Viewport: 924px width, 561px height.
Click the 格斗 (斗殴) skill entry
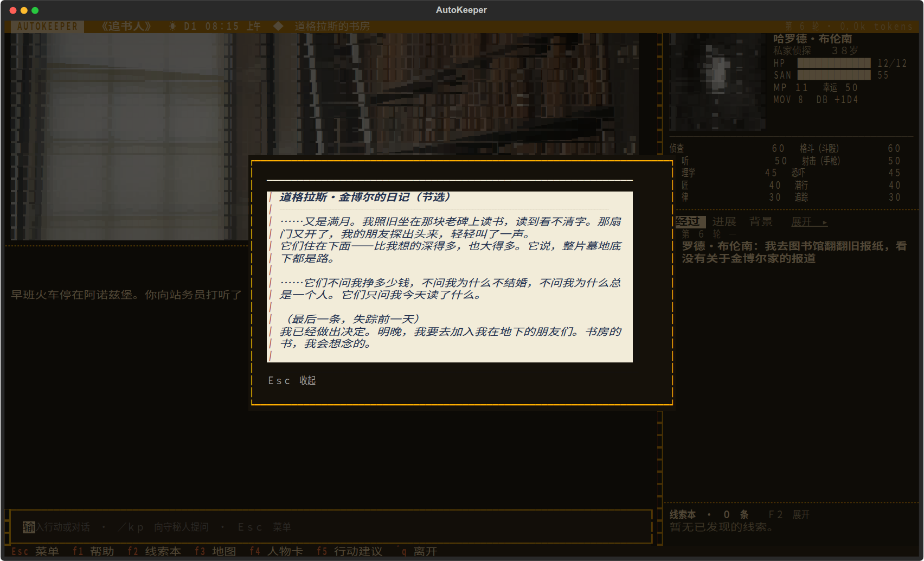tap(849, 148)
